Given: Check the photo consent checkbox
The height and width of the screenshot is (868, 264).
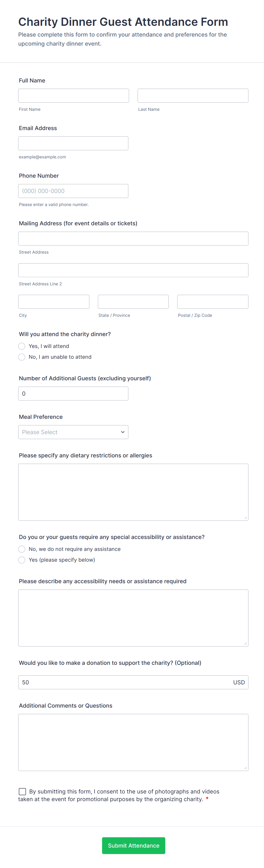Looking at the screenshot, I should click(x=23, y=791).
